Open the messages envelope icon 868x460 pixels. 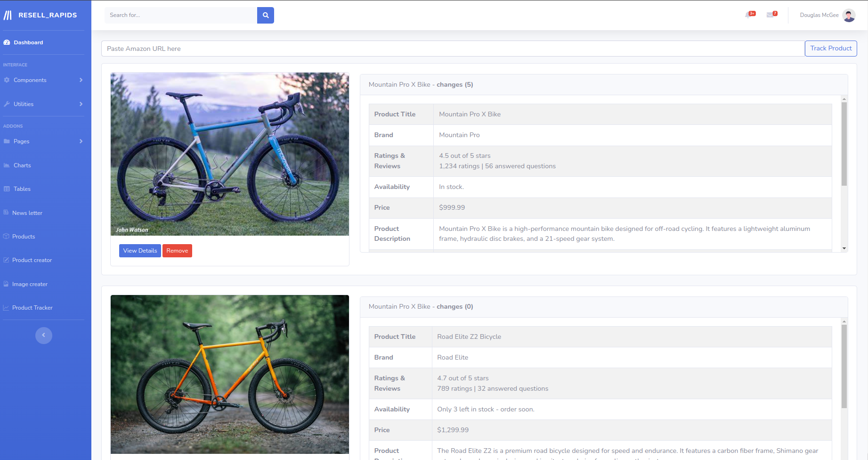pos(771,15)
